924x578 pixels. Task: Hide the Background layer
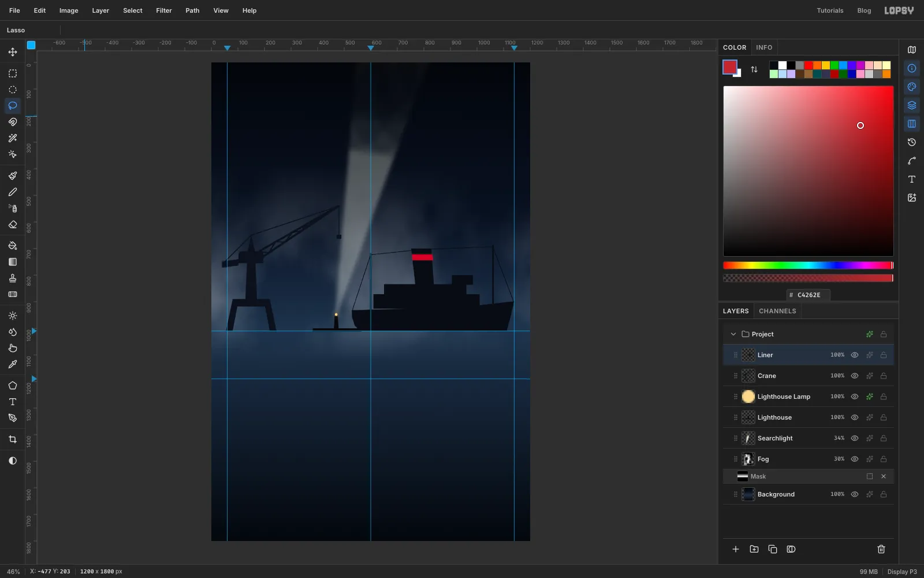855,494
